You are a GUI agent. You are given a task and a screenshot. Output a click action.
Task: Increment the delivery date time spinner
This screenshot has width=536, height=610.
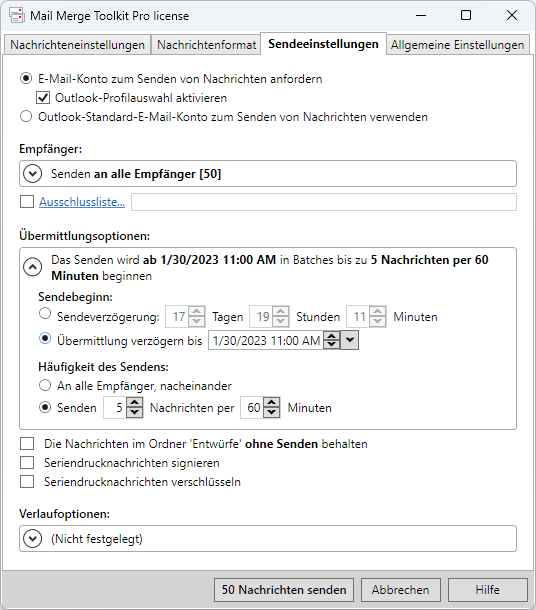pyautogui.click(x=332, y=336)
